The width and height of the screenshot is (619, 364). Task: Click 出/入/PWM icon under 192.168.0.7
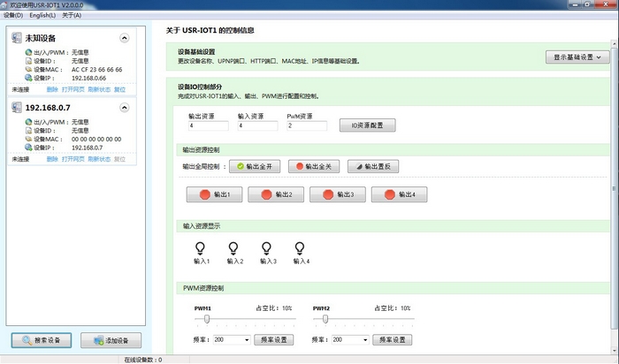click(28, 122)
